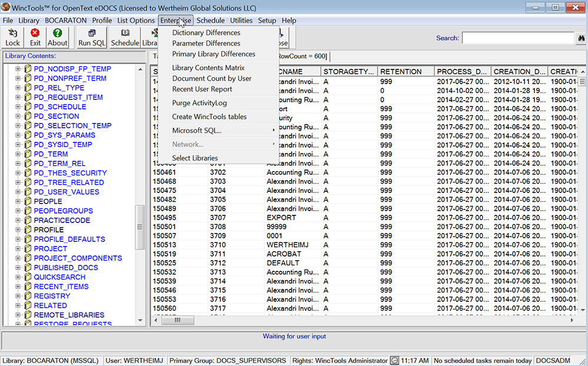The width and height of the screenshot is (588, 366).
Task: Click the binoculars search icon
Action: (x=582, y=38)
